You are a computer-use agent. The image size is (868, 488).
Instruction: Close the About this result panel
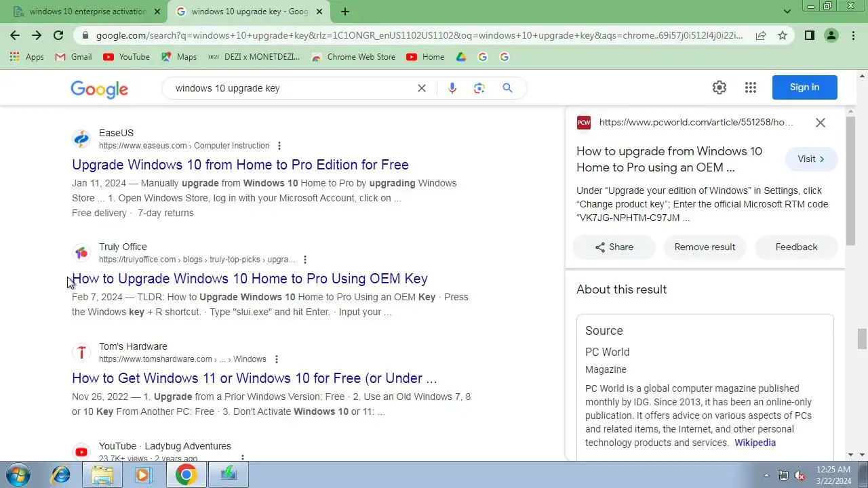tap(821, 123)
